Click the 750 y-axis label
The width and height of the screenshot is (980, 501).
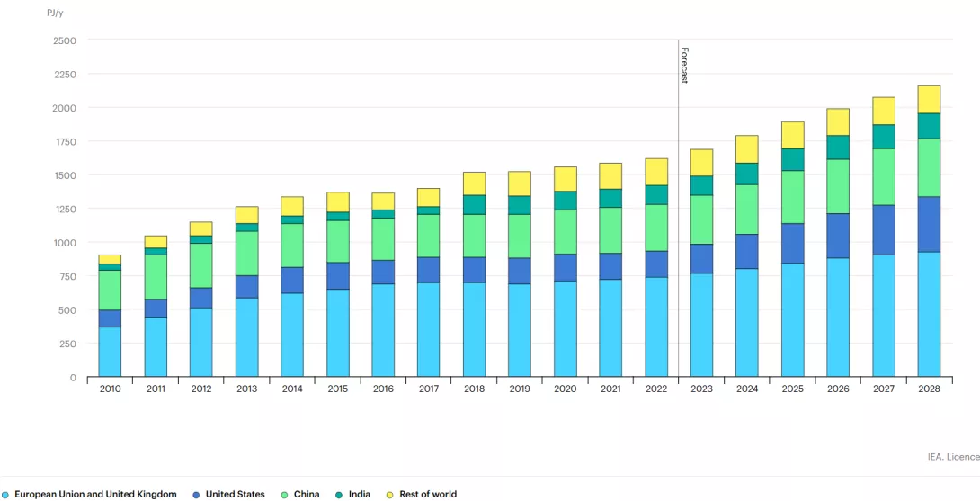click(x=68, y=276)
